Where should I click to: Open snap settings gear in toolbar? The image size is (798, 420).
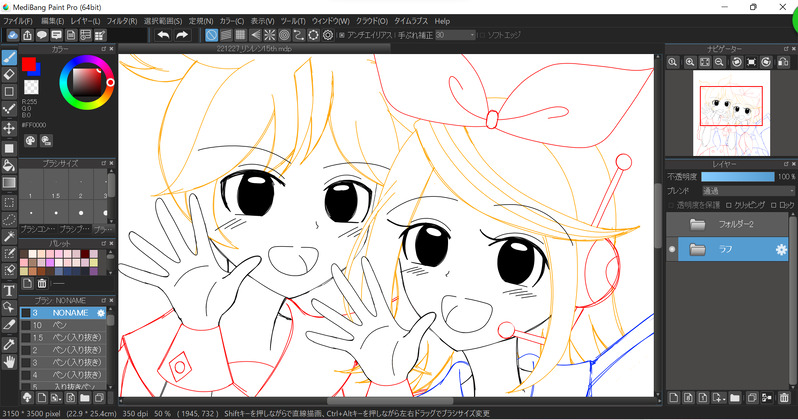[x=328, y=35]
